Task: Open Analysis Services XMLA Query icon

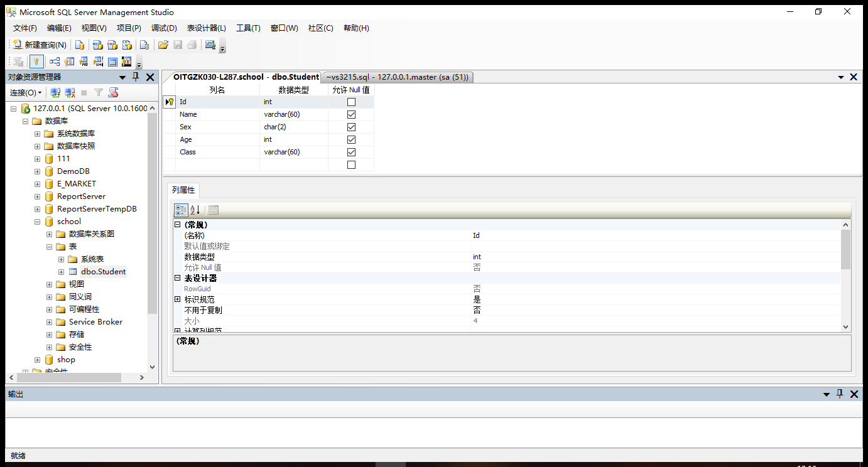Action: tap(127, 45)
